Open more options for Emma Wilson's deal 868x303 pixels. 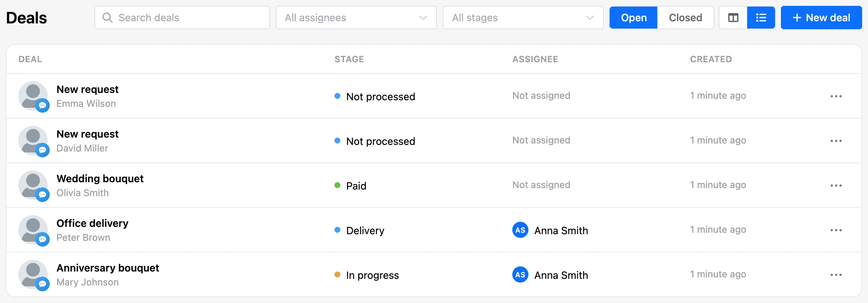coord(836,96)
